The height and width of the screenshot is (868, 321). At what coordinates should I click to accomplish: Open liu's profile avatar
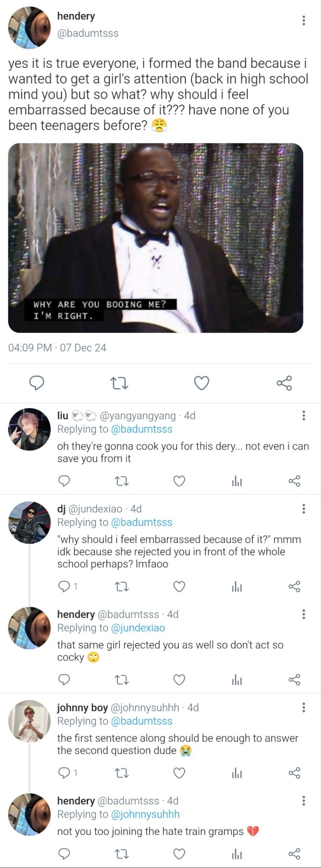tap(30, 429)
